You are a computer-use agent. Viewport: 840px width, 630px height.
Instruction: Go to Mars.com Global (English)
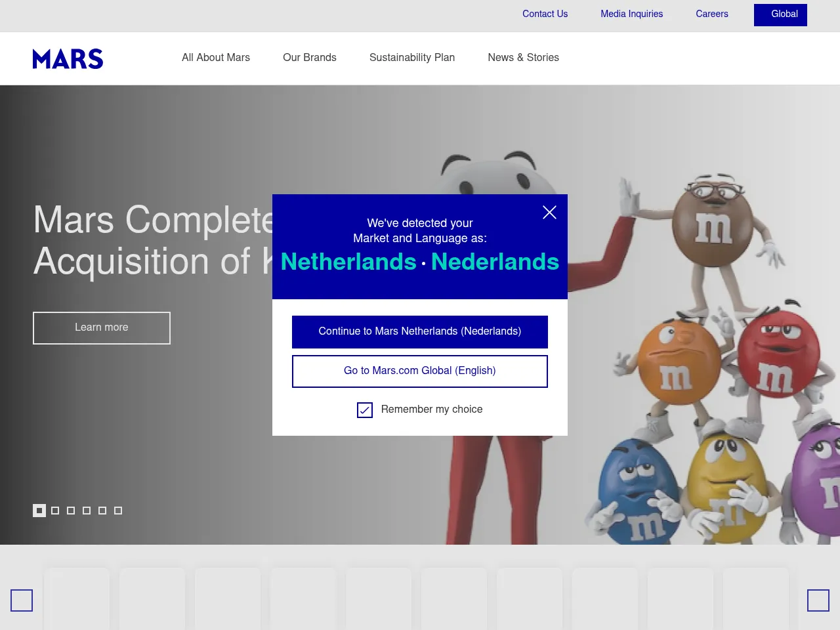(x=419, y=371)
